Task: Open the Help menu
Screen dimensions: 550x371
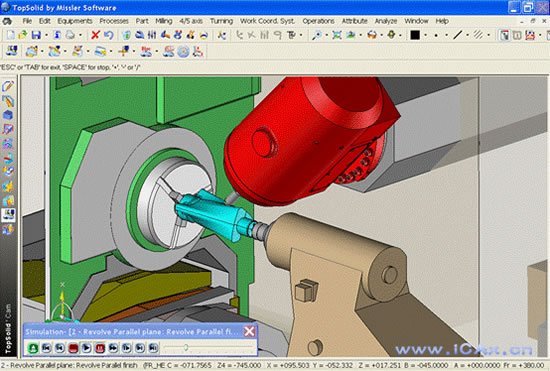Action: pyautogui.click(x=442, y=21)
